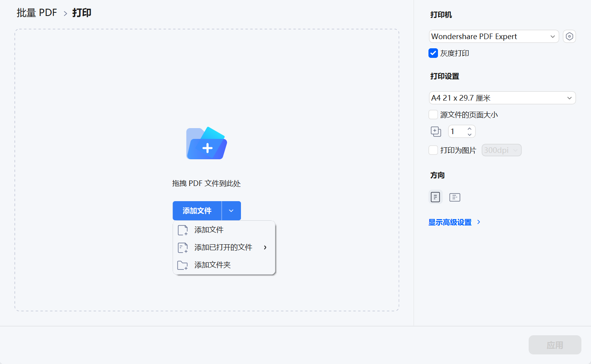This screenshot has width=591, height=364.
Task: Click the blue folder upload icon
Action: click(207, 143)
